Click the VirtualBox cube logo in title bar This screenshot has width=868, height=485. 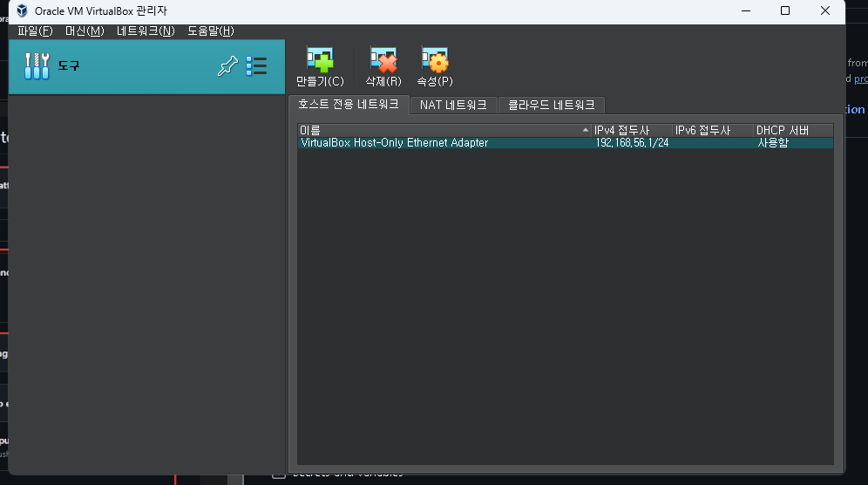point(22,10)
